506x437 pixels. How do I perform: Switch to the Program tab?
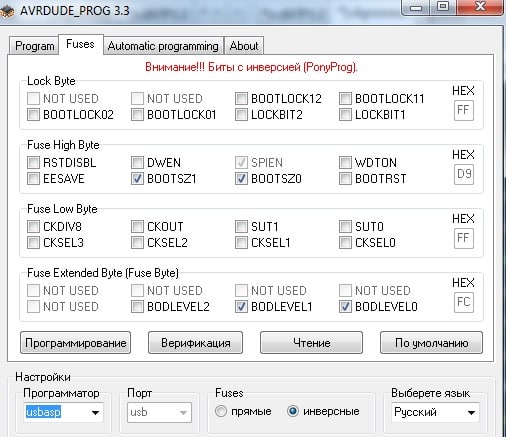click(34, 46)
